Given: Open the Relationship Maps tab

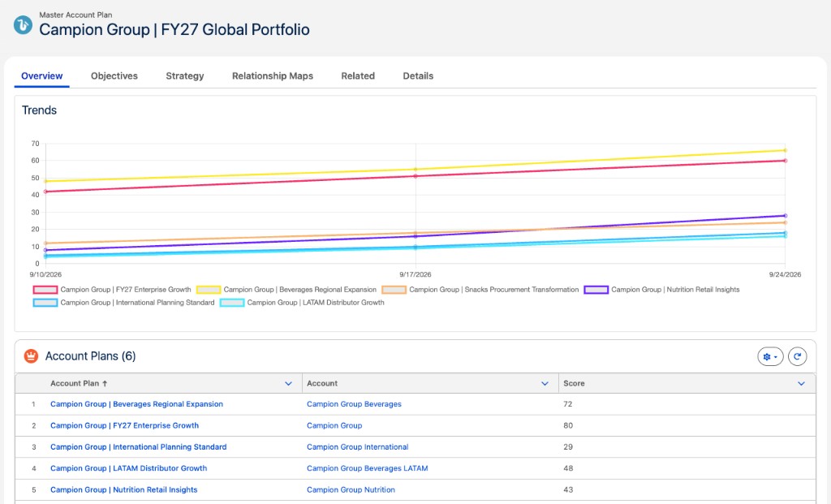Looking at the screenshot, I should coord(273,75).
